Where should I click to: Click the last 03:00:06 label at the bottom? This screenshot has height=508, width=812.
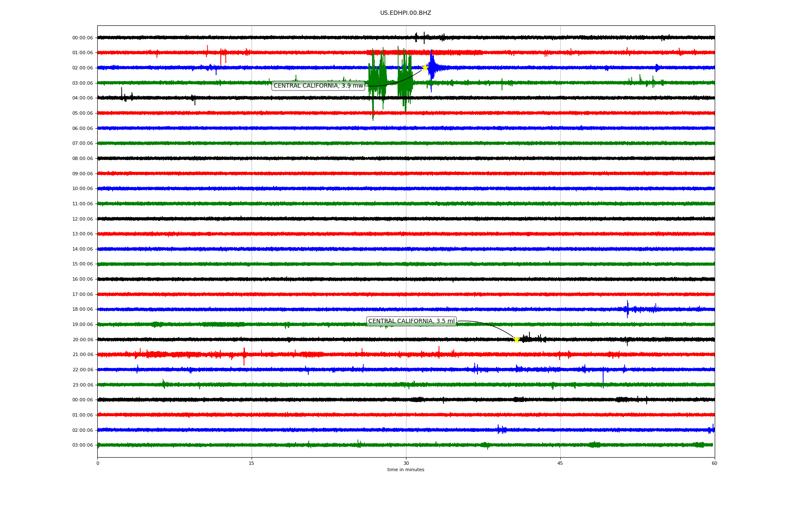coord(82,445)
